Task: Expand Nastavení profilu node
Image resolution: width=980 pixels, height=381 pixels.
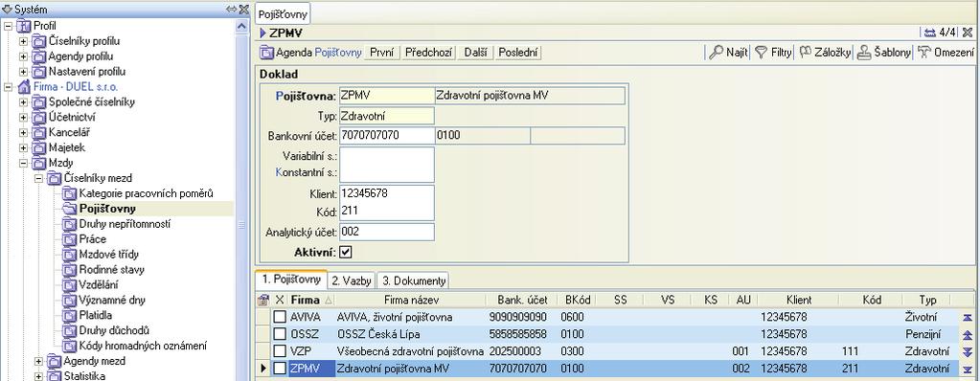Action: (x=24, y=72)
